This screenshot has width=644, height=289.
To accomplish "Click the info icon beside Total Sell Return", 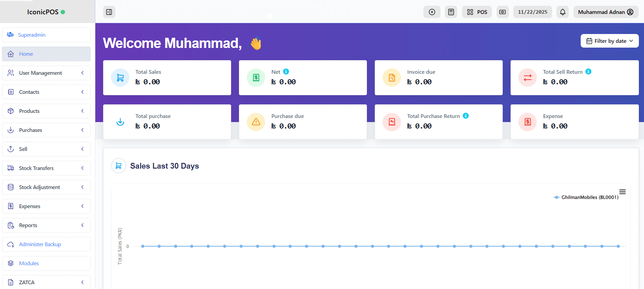I will pyautogui.click(x=589, y=71).
